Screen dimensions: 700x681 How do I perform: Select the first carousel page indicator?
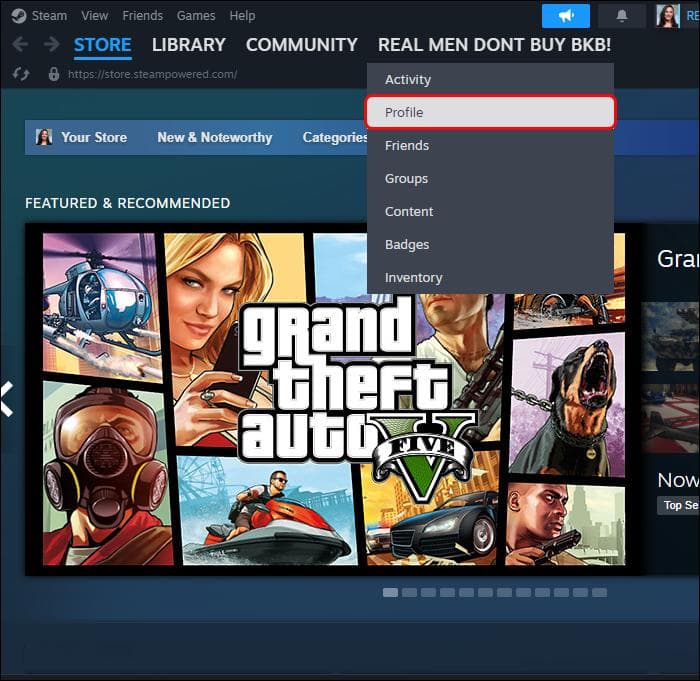click(390, 593)
